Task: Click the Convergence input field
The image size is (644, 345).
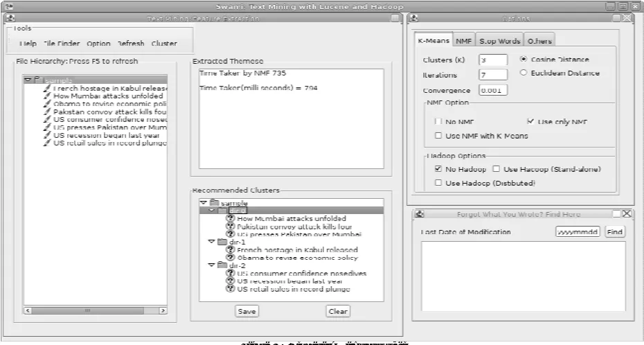Action: (493, 90)
